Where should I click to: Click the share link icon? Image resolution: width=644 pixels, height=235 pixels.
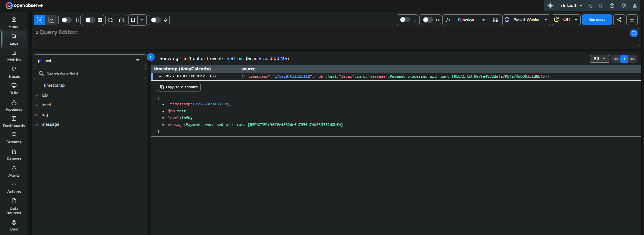coord(619,20)
